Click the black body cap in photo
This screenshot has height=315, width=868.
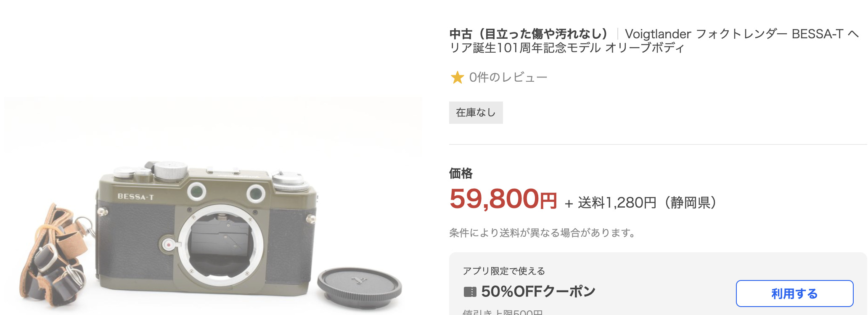coord(360,287)
